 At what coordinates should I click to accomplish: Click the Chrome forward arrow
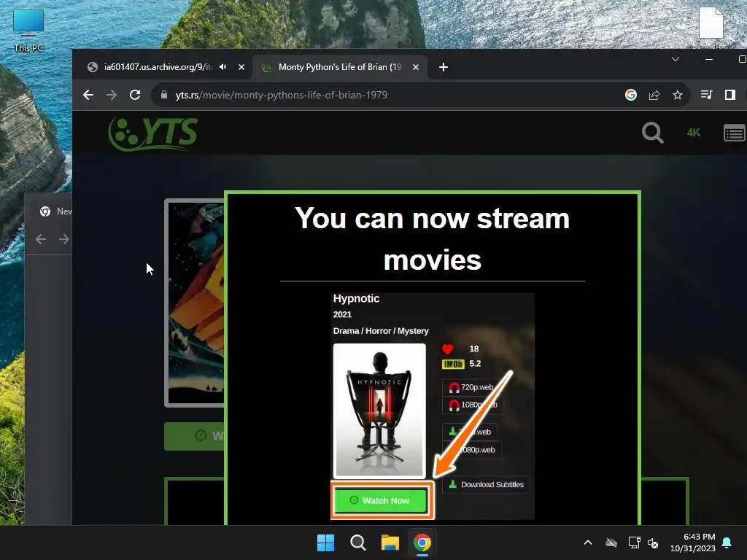pos(112,95)
